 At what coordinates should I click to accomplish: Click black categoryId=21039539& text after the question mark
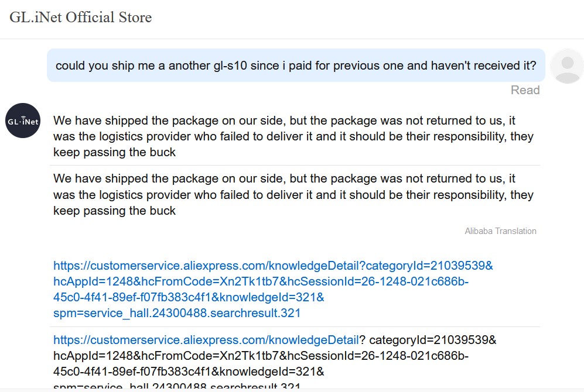click(x=433, y=340)
